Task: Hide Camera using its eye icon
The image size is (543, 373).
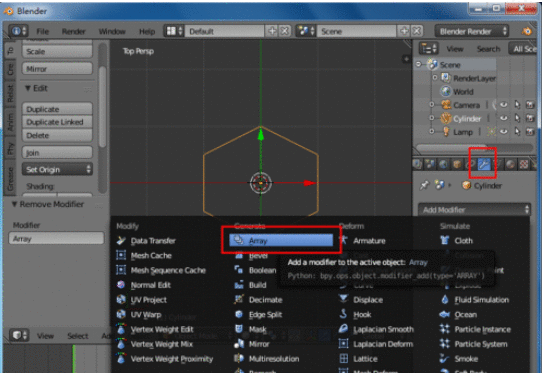Action: (x=504, y=105)
